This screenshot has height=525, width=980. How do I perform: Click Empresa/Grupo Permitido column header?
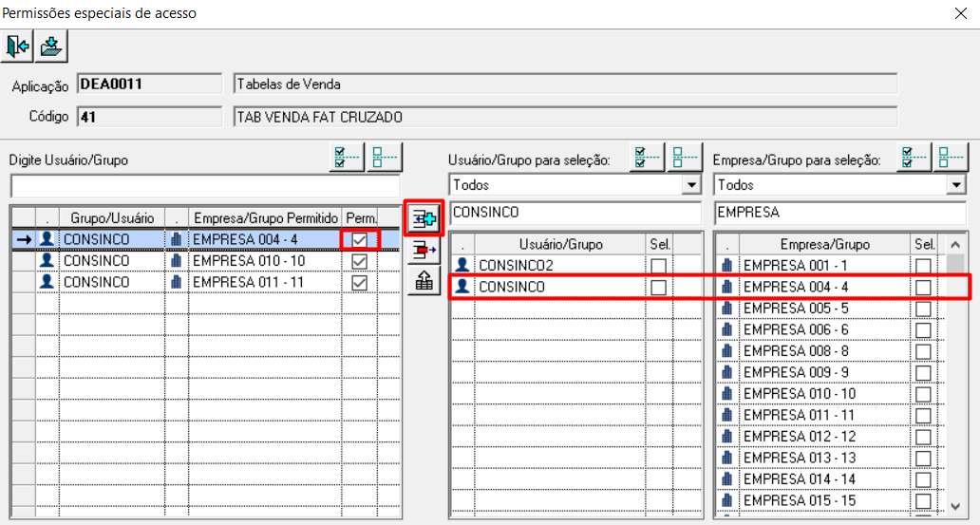click(266, 218)
